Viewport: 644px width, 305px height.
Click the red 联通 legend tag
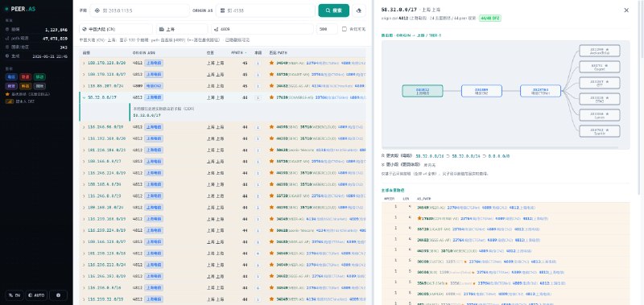pyautogui.click(x=26, y=76)
